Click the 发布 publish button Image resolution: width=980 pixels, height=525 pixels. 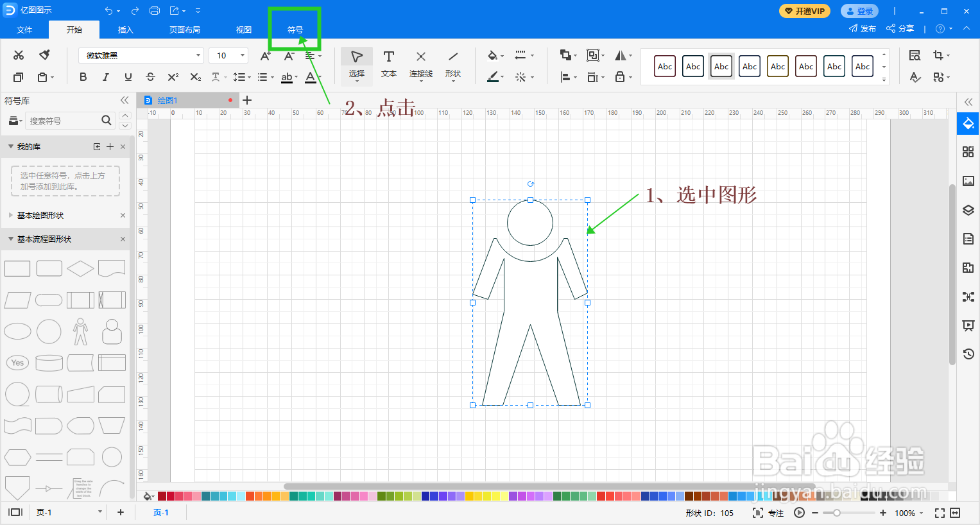[x=863, y=29]
